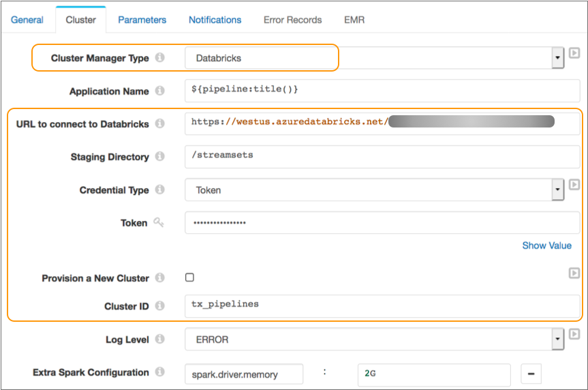Focus the Databricks URL field
Image resolution: width=588 pixels, height=390 pixels.
tap(382, 123)
